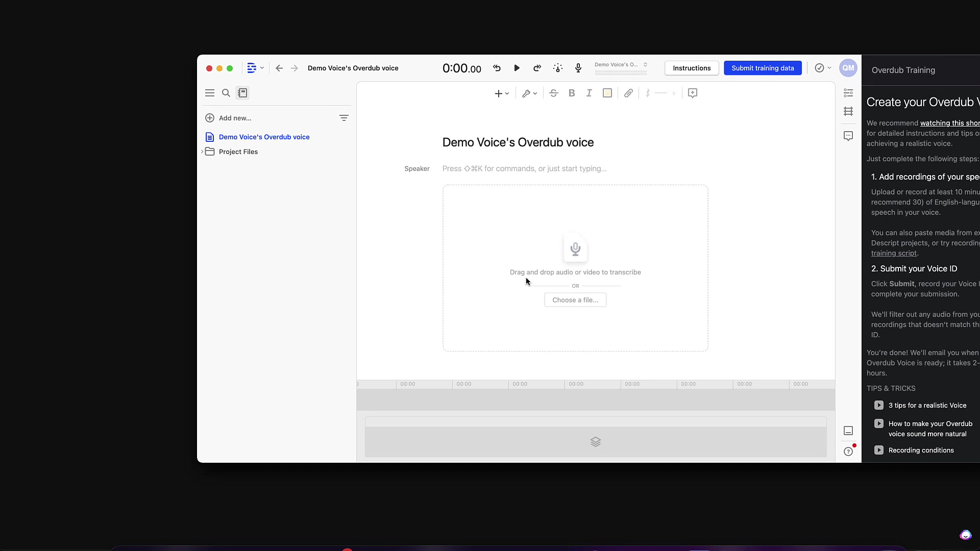
Task: Start recording with the microphone icon in top bar
Action: tap(578, 68)
